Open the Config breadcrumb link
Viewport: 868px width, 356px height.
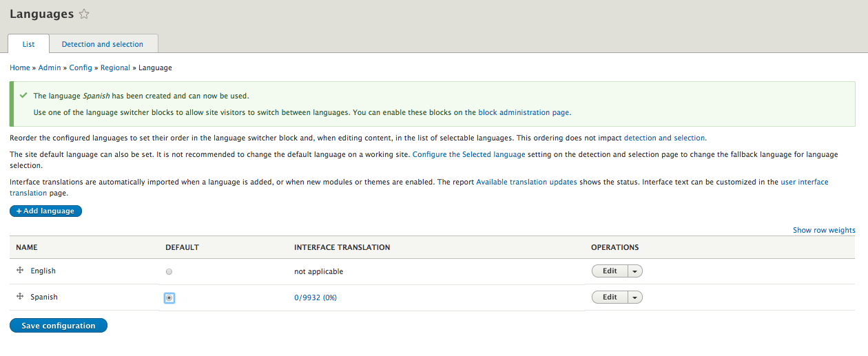click(81, 67)
